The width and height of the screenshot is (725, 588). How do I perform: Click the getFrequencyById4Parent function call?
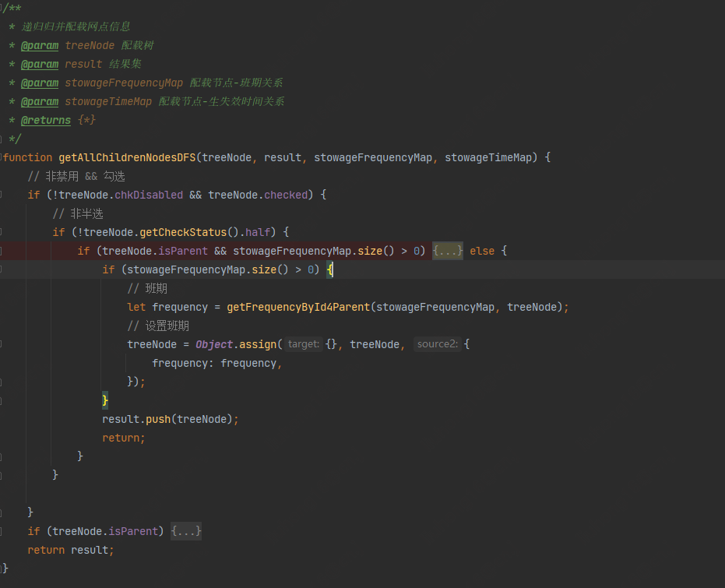[298, 307]
